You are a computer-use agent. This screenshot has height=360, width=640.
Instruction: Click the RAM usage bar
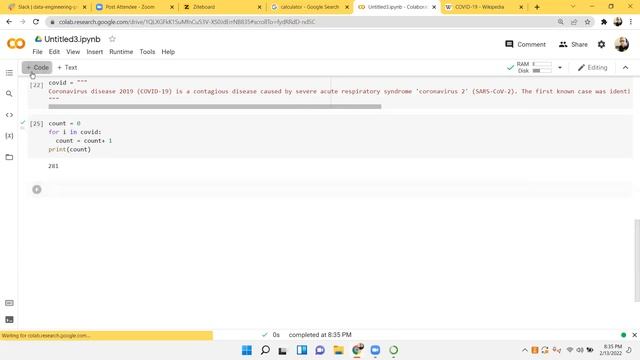pyautogui.click(x=542, y=64)
